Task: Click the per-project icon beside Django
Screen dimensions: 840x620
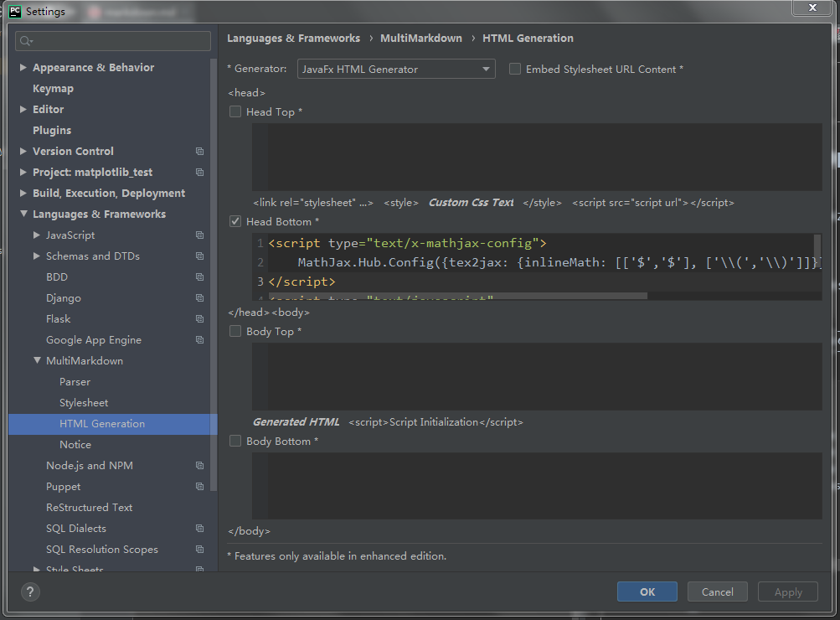Action: (x=200, y=297)
